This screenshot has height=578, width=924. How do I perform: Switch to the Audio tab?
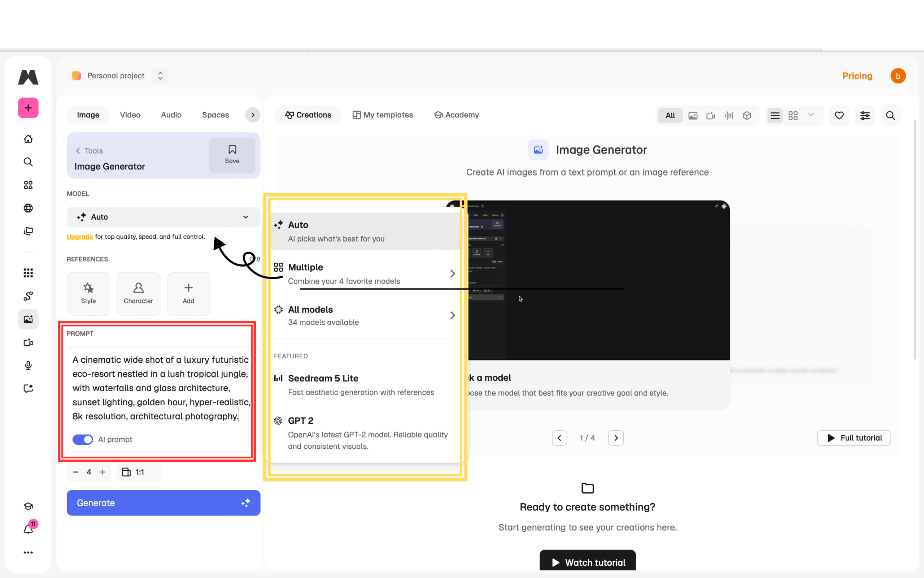[x=171, y=115]
